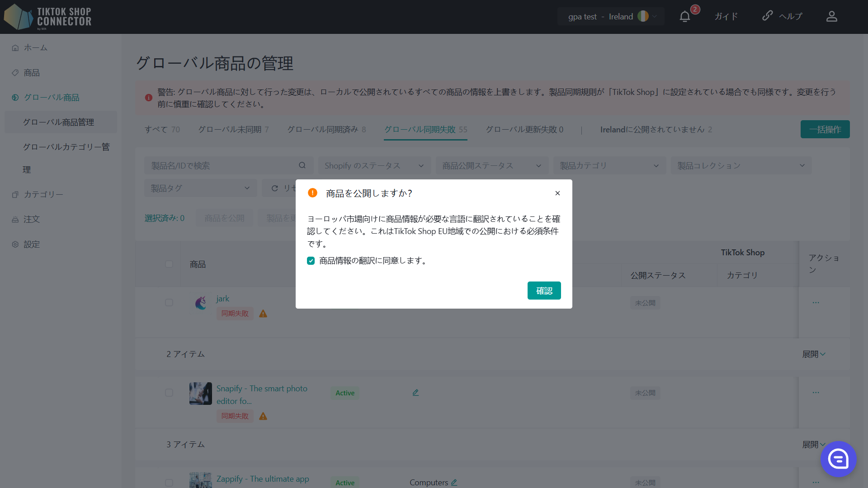Click the Ireland flag icon
This screenshot has height=488, width=868.
643,16
